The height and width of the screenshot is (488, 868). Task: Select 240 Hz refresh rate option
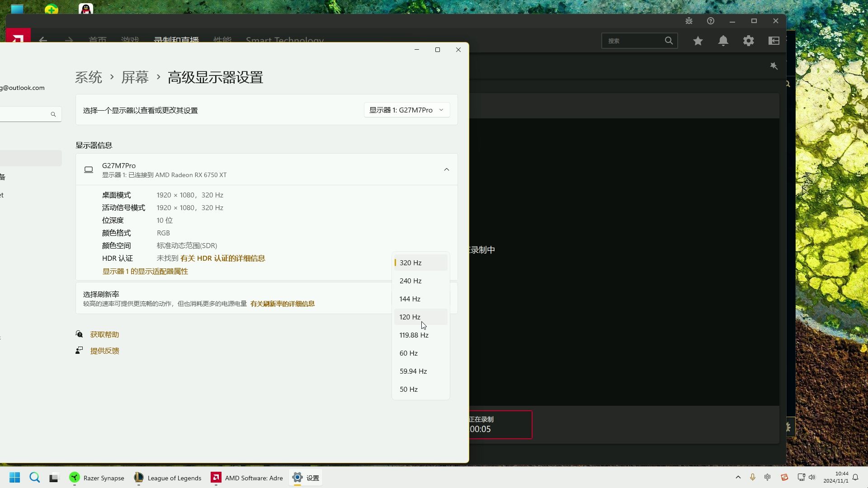[411, 281]
